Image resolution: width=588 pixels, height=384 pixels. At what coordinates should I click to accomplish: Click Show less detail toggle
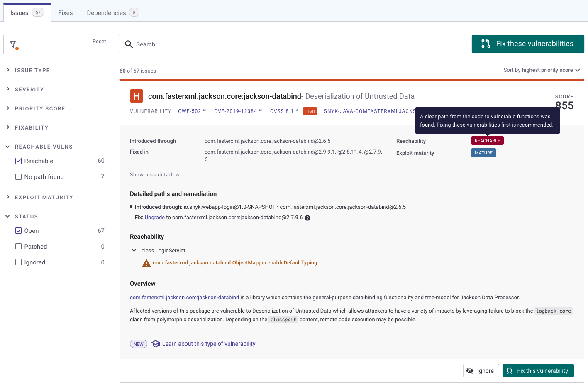click(154, 175)
